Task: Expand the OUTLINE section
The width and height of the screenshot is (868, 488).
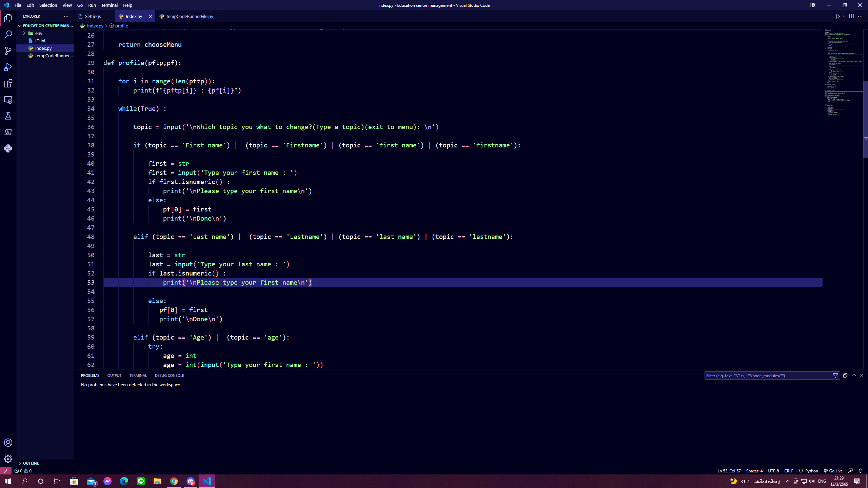Action: pyautogui.click(x=31, y=463)
